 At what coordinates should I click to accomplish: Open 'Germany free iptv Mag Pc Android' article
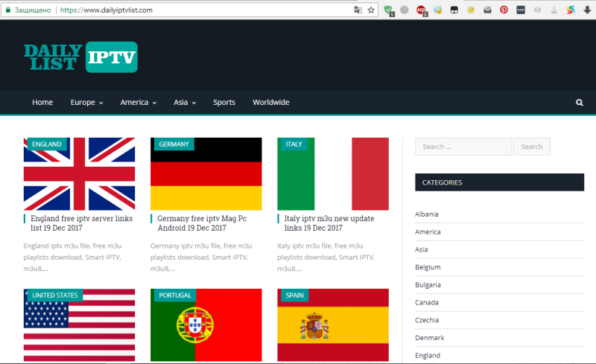[x=202, y=223]
